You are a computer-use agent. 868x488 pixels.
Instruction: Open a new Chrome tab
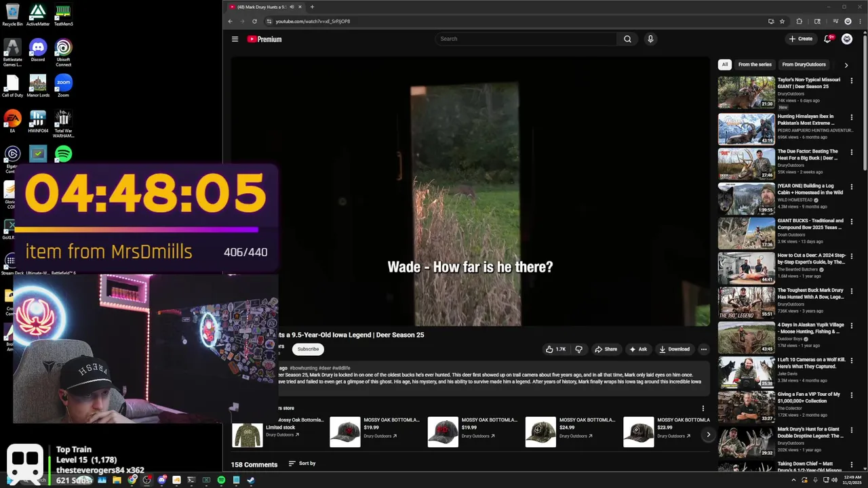coord(312,7)
